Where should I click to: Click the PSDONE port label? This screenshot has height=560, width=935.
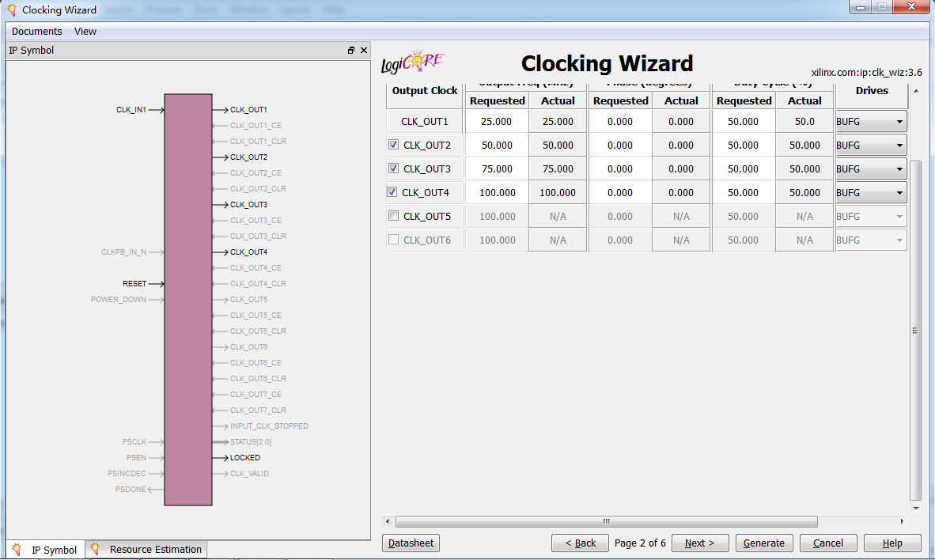[x=131, y=490]
